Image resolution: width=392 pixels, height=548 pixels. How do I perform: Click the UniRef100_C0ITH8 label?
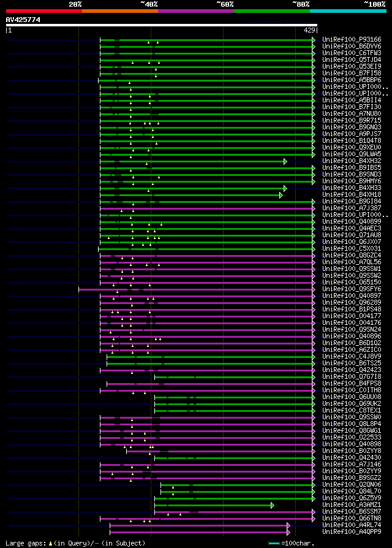(352, 390)
